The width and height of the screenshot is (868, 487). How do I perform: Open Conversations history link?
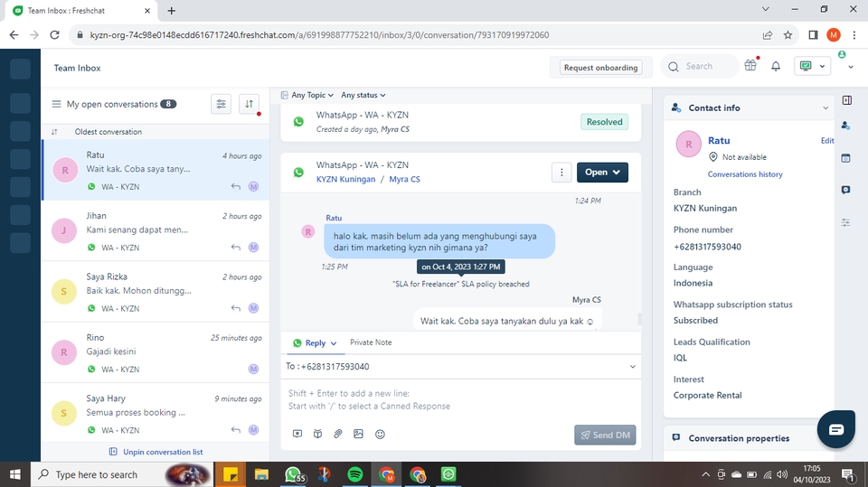tap(744, 174)
